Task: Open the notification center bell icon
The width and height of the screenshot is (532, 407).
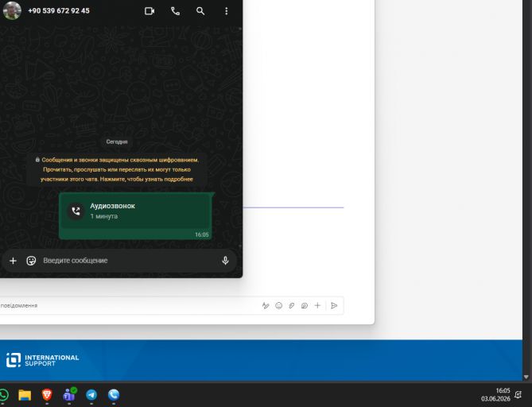Action: [518, 394]
